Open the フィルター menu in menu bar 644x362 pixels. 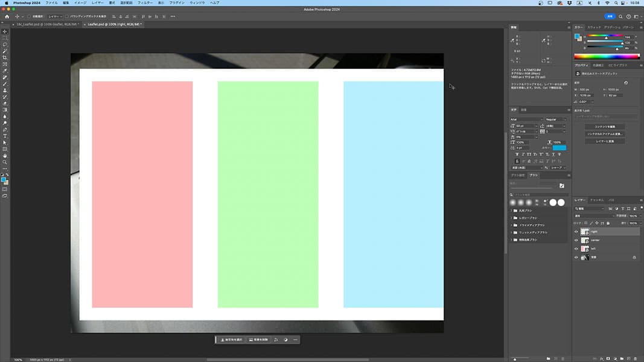point(145,3)
